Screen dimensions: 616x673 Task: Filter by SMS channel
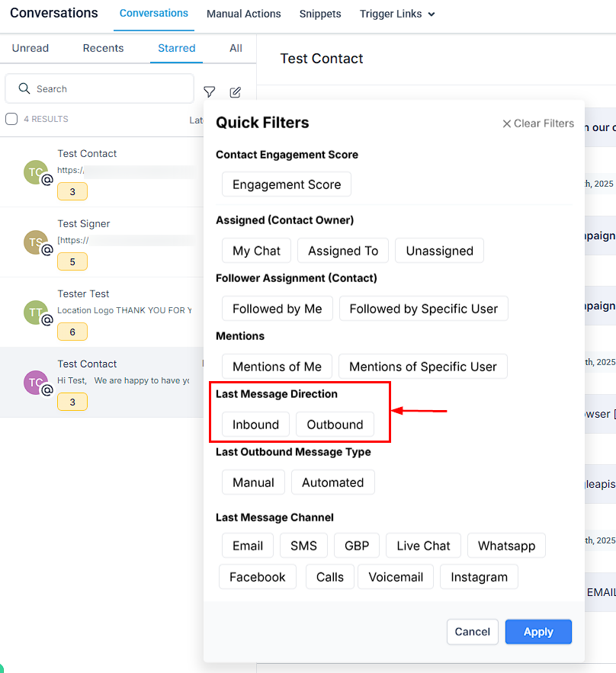point(303,546)
